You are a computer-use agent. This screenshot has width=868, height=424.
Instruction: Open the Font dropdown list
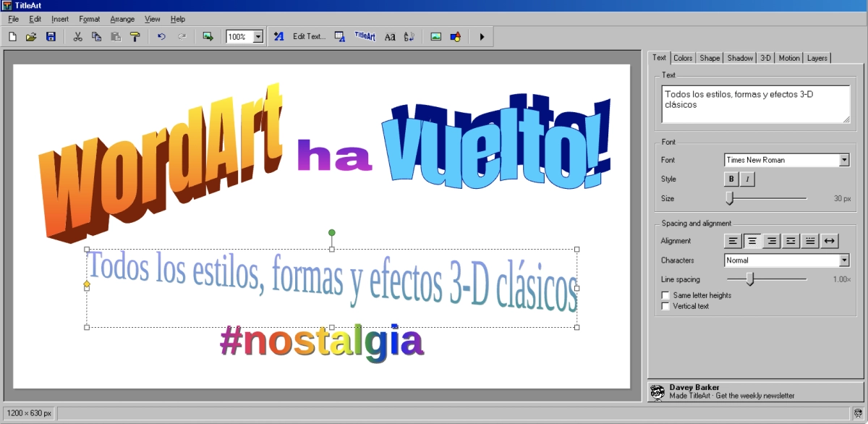coord(844,160)
